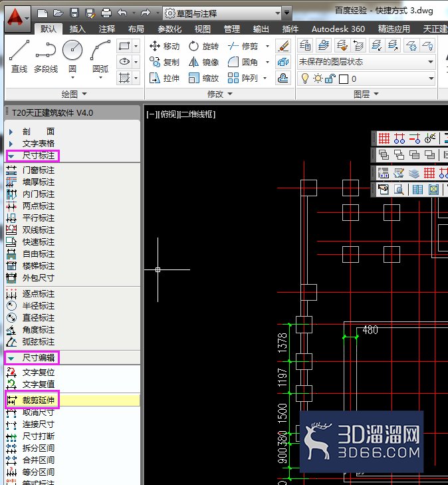This screenshot has width=448, height=485.
Task: Click the [二维线框] visual style label
Action: (197, 114)
